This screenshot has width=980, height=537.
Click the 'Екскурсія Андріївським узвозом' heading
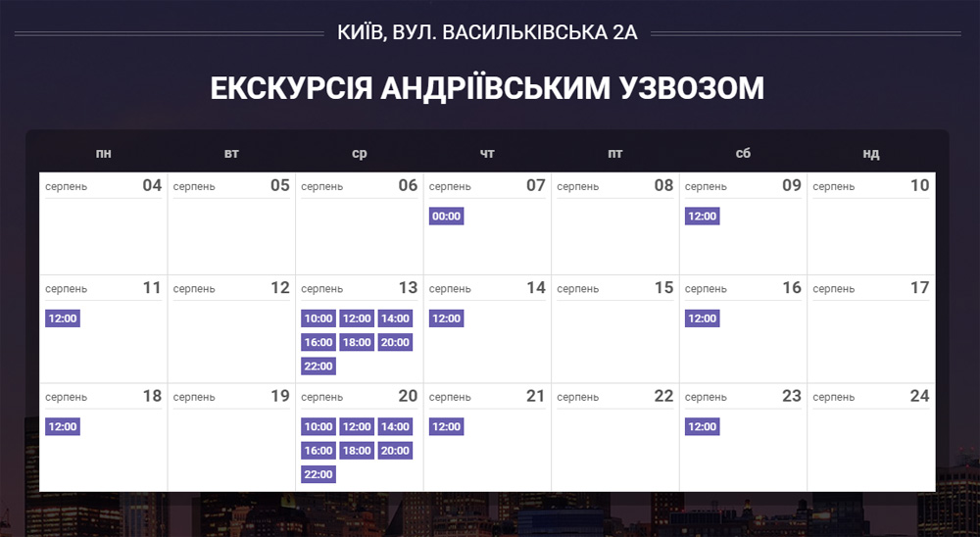pos(487,88)
